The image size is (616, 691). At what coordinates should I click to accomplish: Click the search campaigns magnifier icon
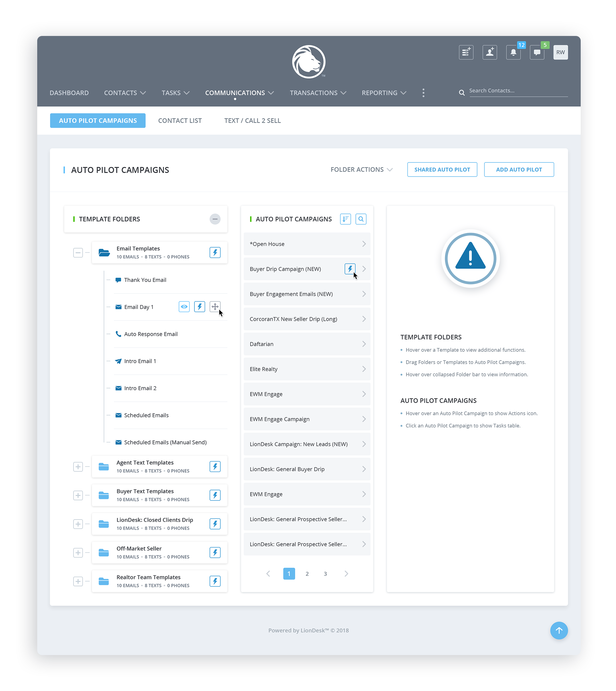tap(361, 219)
